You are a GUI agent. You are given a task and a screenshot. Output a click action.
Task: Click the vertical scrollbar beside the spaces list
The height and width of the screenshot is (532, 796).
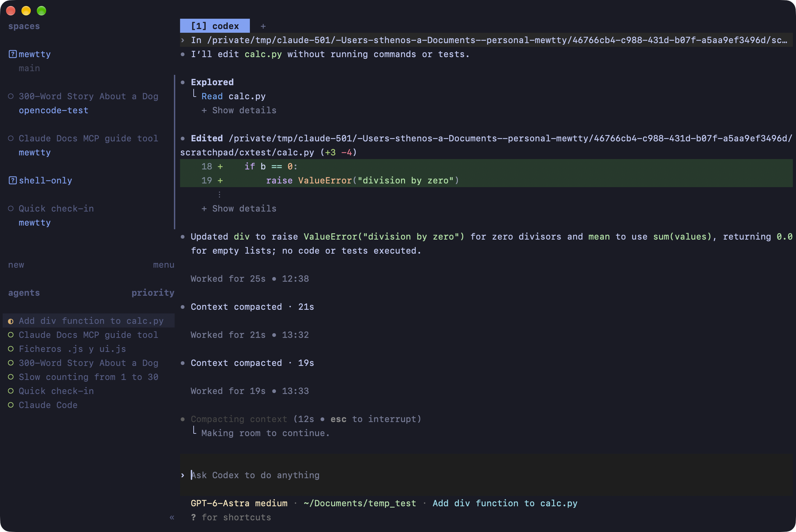click(175, 152)
